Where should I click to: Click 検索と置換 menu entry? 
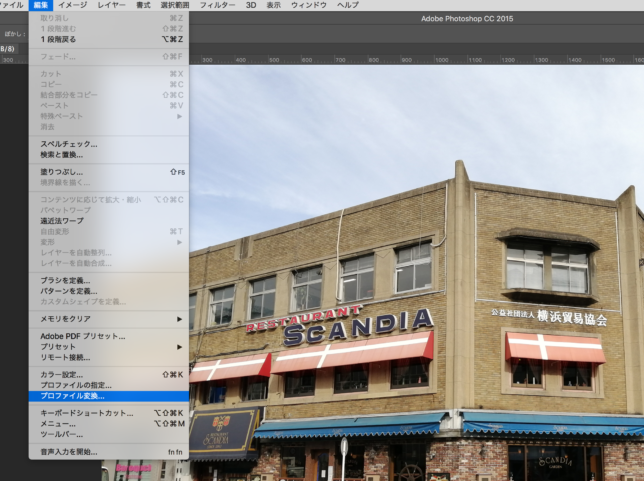62,155
